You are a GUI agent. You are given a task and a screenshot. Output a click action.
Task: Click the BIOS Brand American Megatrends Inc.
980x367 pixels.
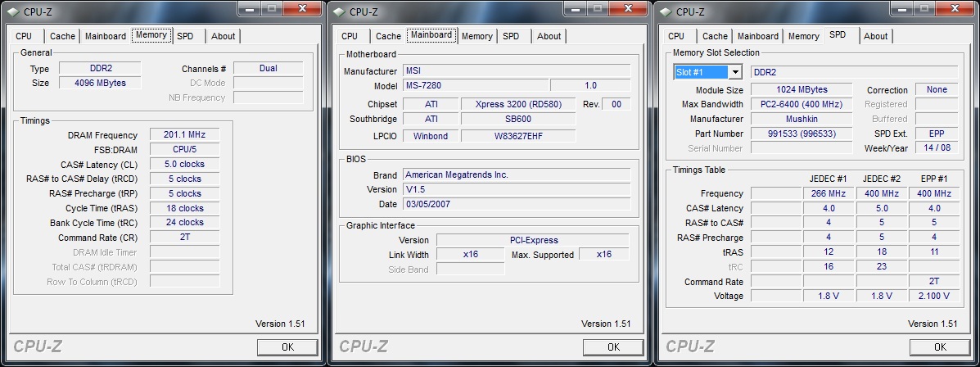tap(517, 174)
